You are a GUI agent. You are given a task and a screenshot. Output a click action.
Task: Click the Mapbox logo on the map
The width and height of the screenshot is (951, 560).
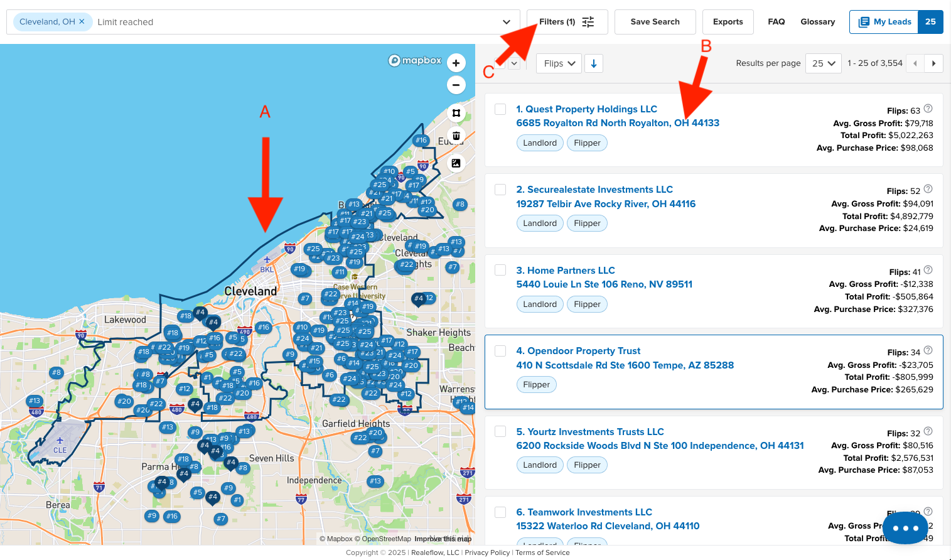click(x=415, y=60)
